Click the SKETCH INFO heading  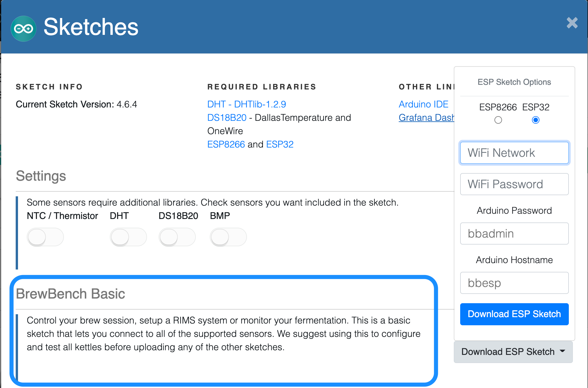[x=49, y=87]
